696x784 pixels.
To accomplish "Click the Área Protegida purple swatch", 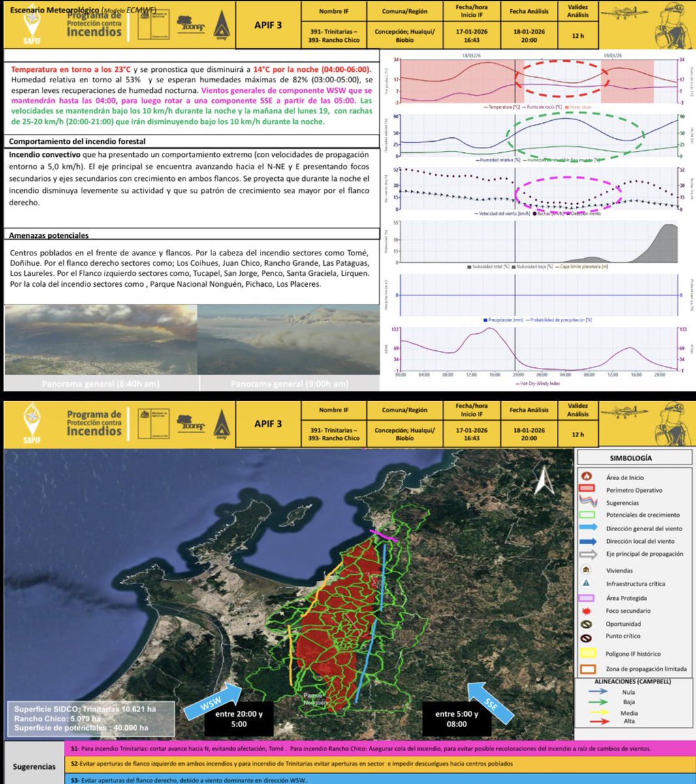I will click(587, 598).
